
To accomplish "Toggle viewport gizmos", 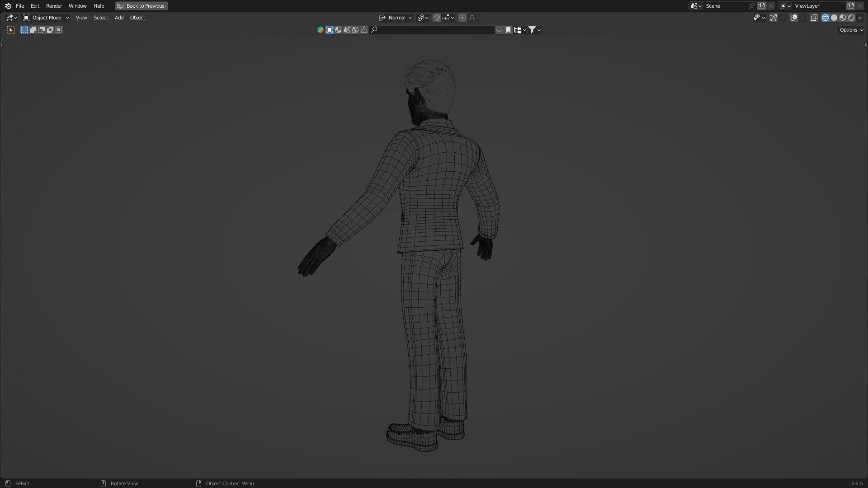I will (x=774, y=18).
